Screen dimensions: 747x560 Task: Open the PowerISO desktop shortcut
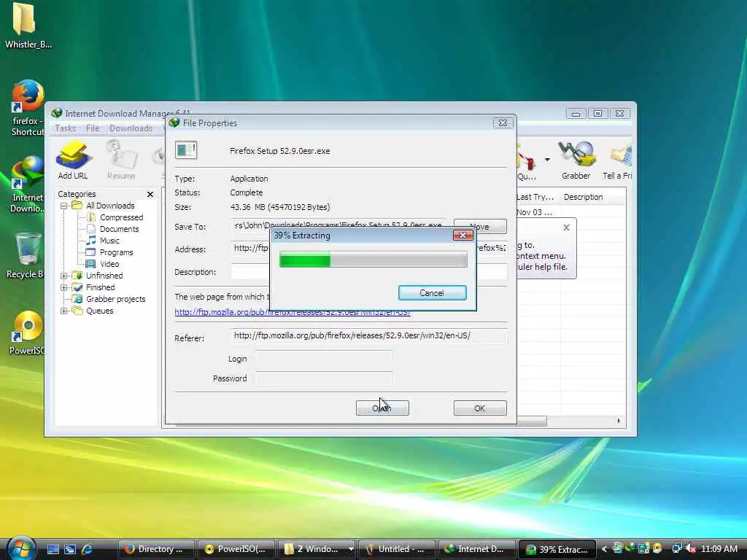(x=27, y=333)
